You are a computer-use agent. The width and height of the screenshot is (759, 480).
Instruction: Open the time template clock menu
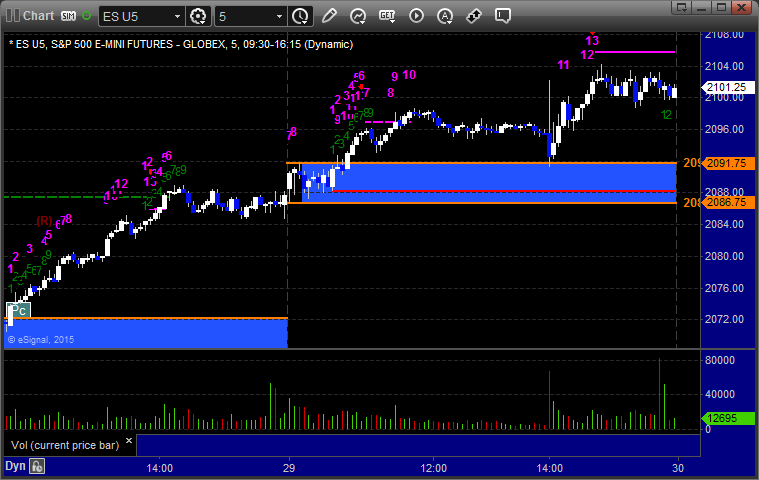pos(300,16)
